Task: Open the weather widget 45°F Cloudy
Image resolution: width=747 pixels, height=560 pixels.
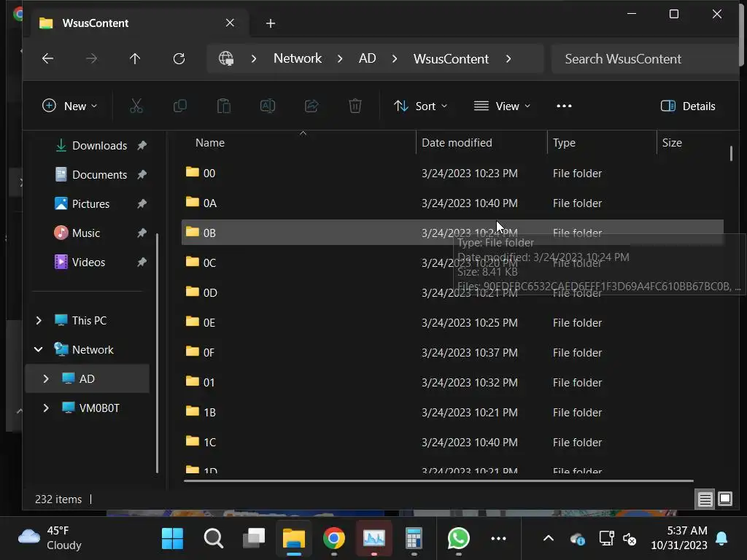Action: coord(50,538)
